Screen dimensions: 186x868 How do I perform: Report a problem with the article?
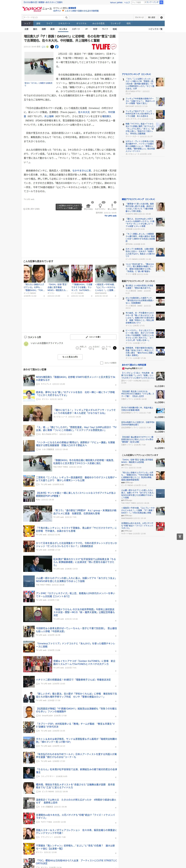[x=32, y=209]
